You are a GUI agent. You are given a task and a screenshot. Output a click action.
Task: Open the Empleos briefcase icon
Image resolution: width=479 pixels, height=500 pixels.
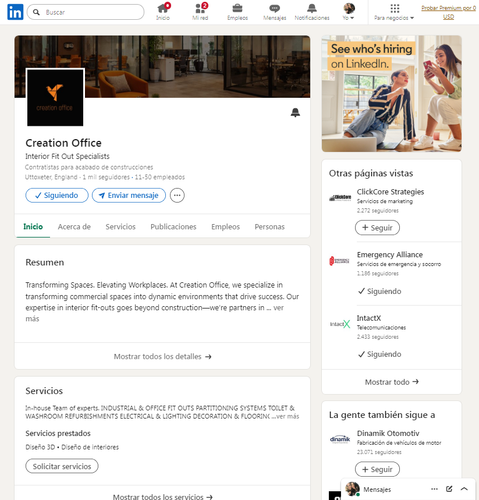[237, 12]
